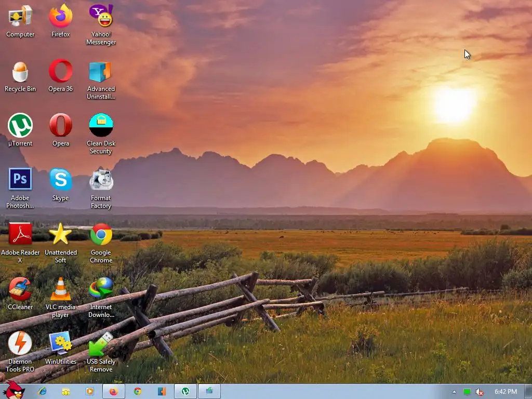Screen dimensions: 532x399
Task: Click the Show desktop strip
Action: coord(528,392)
